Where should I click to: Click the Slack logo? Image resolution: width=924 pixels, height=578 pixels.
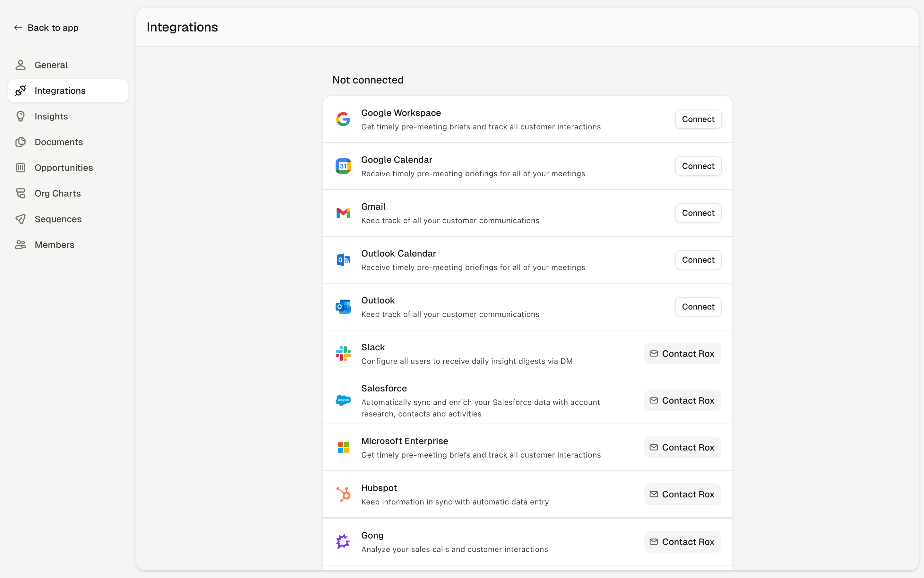[343, 354]
